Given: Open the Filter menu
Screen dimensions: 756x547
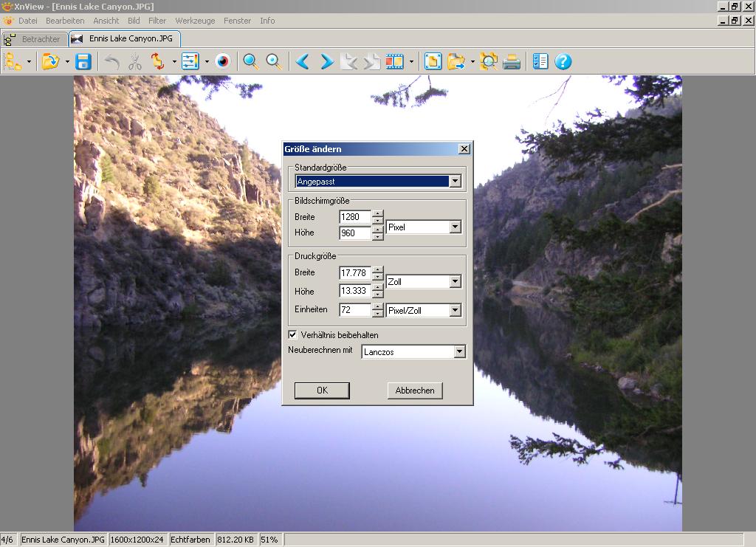Looking at the screenshot, I should click(x=157, y=21).
